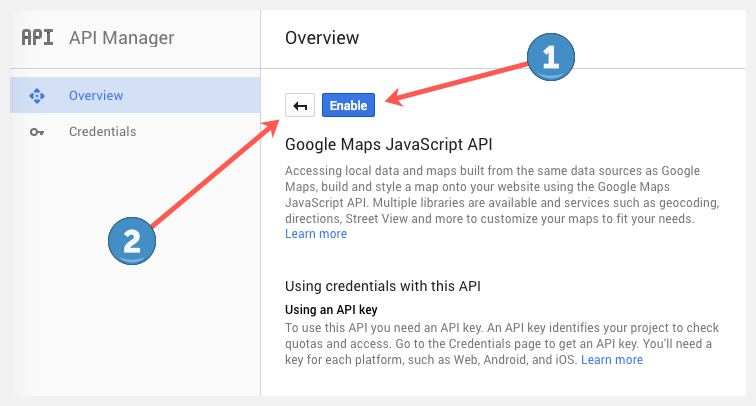Click the blue numbered circle 2
Screen dimensions: 756x406
pyautogui.click(x=133, y=242)
